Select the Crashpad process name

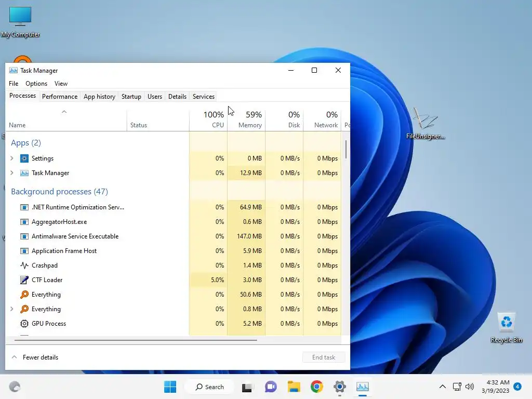45,265
